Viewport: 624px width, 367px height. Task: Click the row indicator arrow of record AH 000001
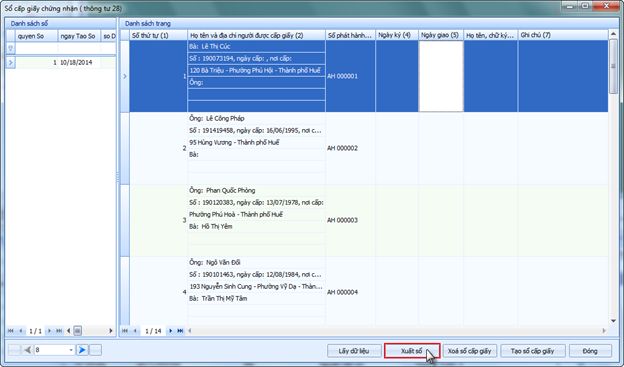tap(125, 76)
